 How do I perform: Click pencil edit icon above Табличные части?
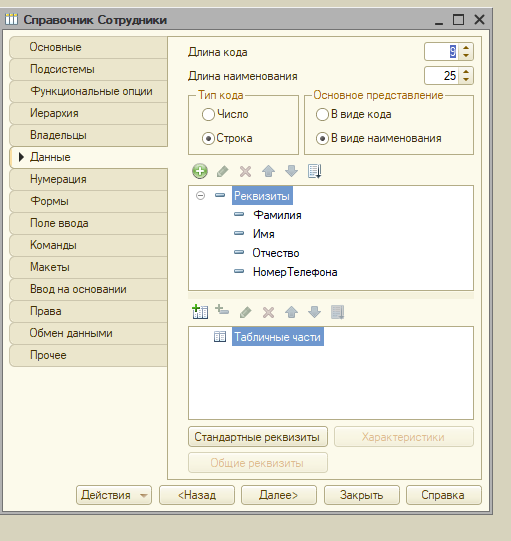click(x=245, y=312)
